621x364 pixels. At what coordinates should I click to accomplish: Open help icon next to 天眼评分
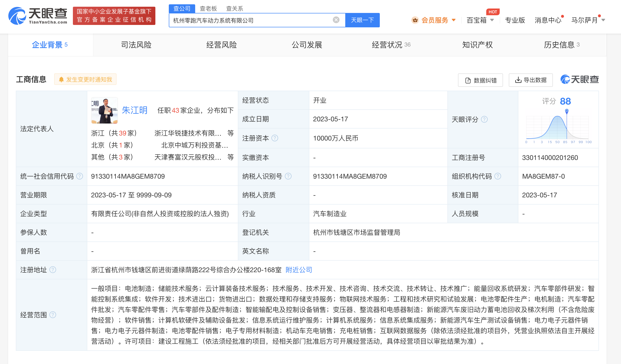click(x=484, y=119)
